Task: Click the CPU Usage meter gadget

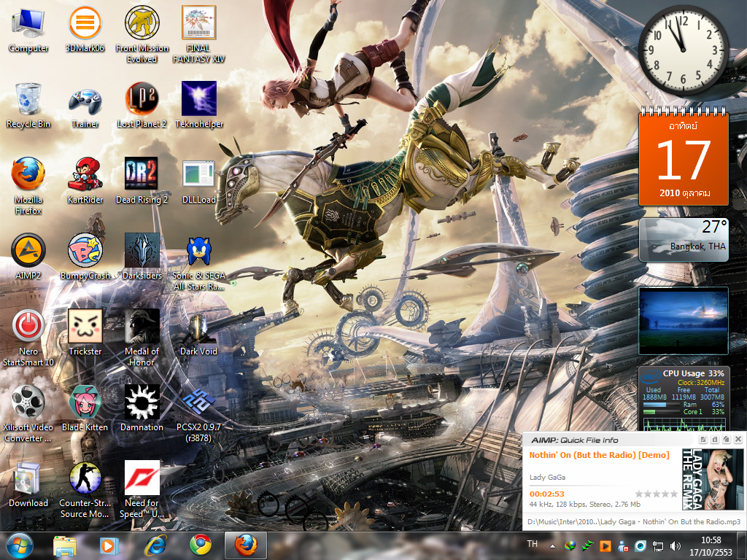Action: [x=684, y=399]
